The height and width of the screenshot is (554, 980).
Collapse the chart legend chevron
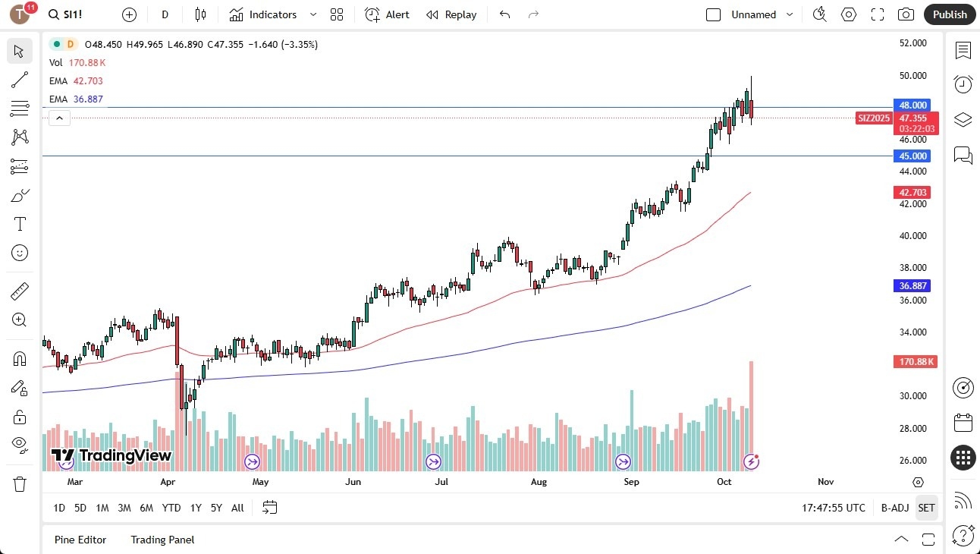(x=59, y=118)
